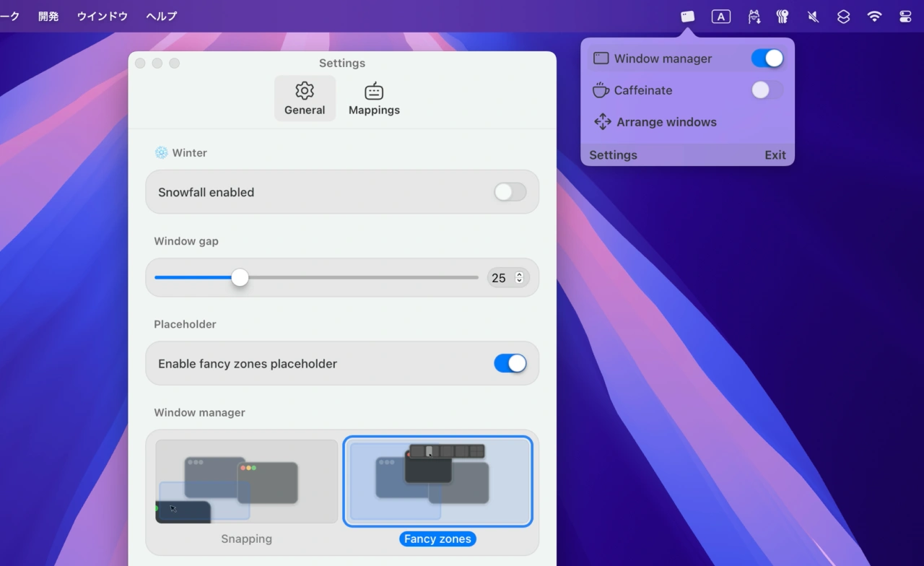
Task: Turn off the Window manager switch
Action: [767, 58]
